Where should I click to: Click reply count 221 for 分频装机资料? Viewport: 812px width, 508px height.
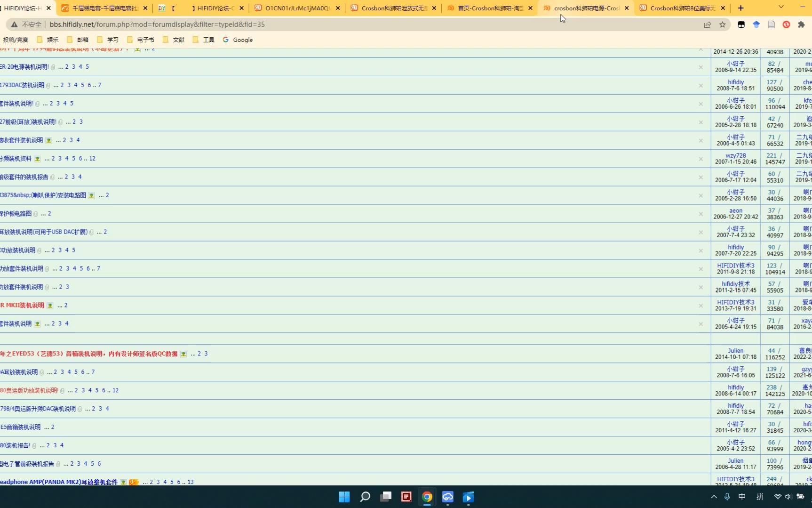tap(772, 155)
